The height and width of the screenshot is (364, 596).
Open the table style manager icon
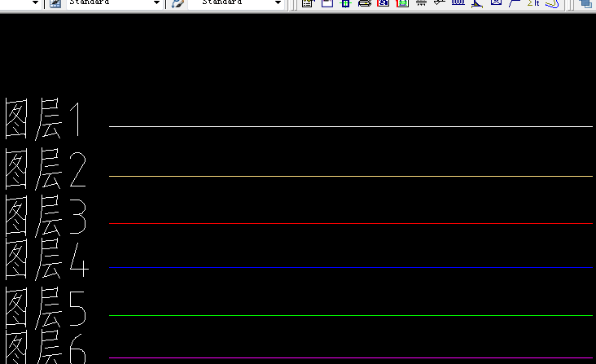point(55,3)
